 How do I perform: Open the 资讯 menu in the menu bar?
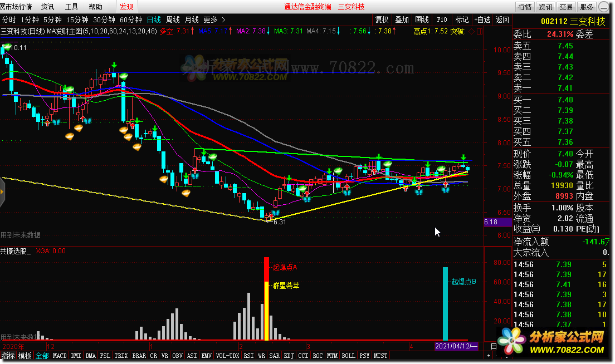[x=48, y=7]
